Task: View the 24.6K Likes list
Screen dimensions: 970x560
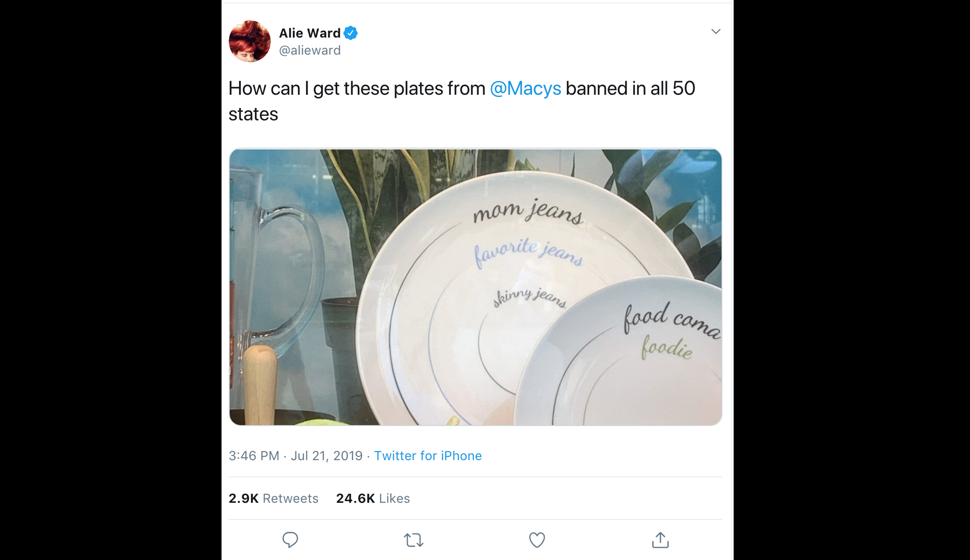Action: tap(373, 498)
